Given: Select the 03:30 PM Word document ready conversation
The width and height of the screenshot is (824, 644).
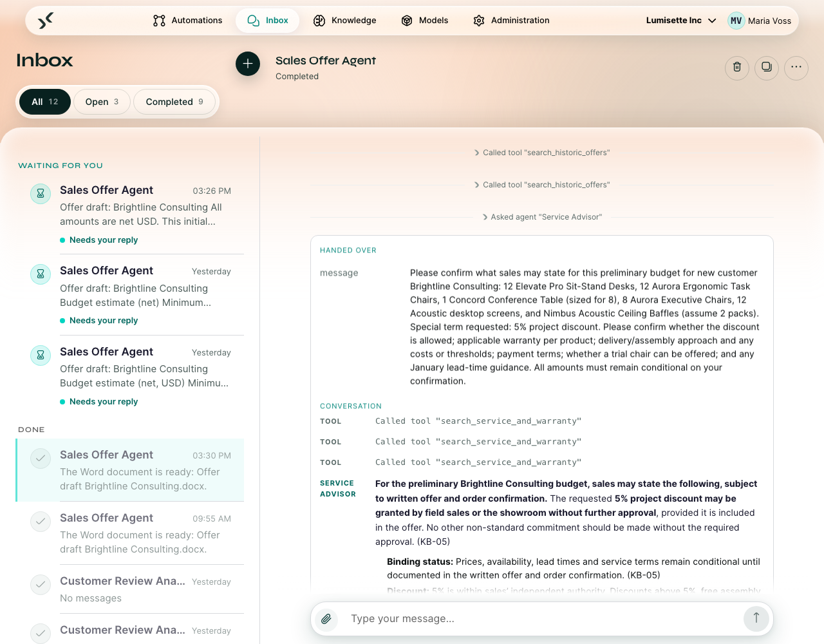Looking at the screenshot, I should (x=131, y=470).
